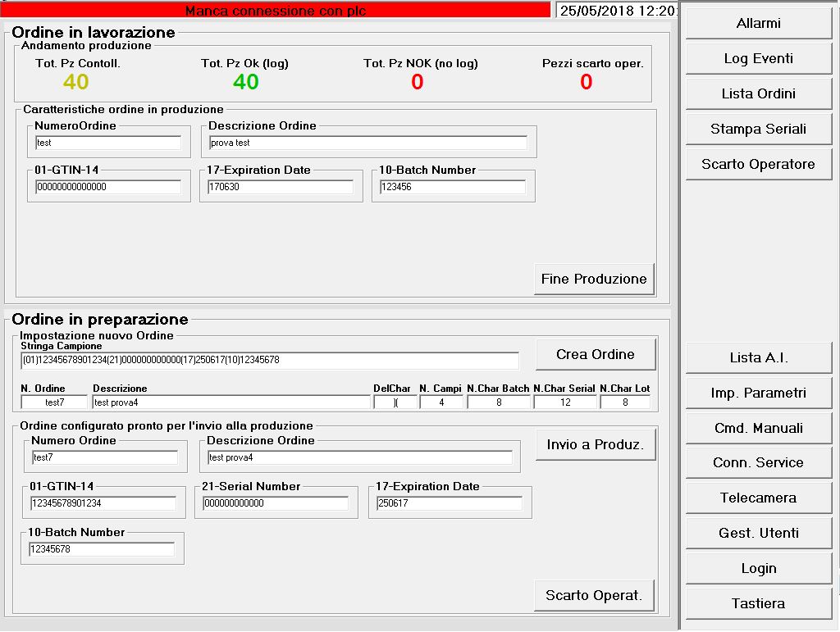
Task: Select Cmd. Manuali
Action: (758, 428)
